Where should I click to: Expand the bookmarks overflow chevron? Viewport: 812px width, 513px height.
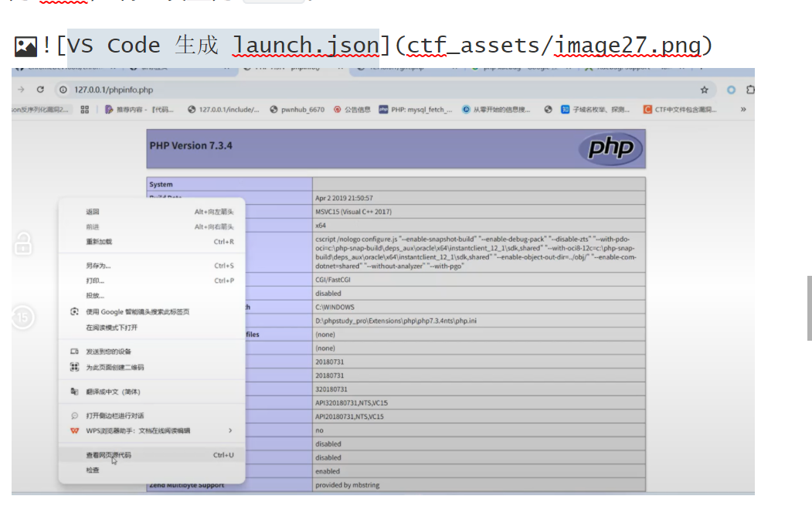(743, 109)
